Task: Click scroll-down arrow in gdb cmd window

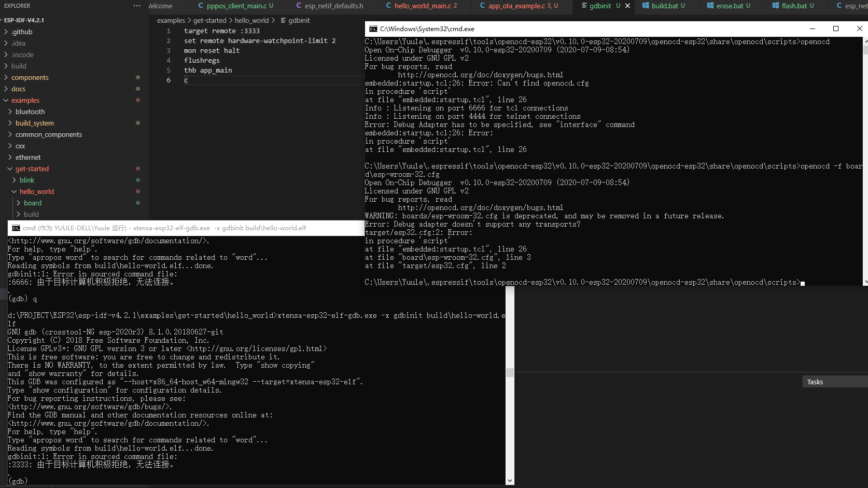Action: pos(510,481)
